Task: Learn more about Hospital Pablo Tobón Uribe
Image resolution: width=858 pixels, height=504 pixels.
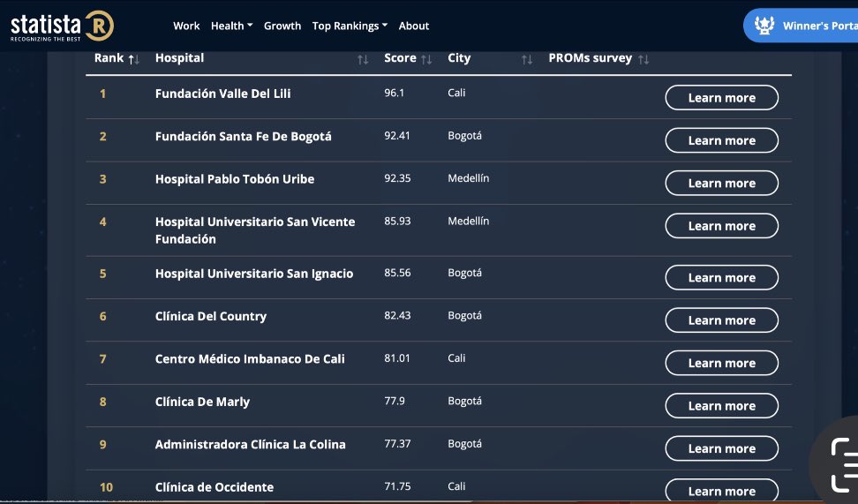Action: [722, 183]
